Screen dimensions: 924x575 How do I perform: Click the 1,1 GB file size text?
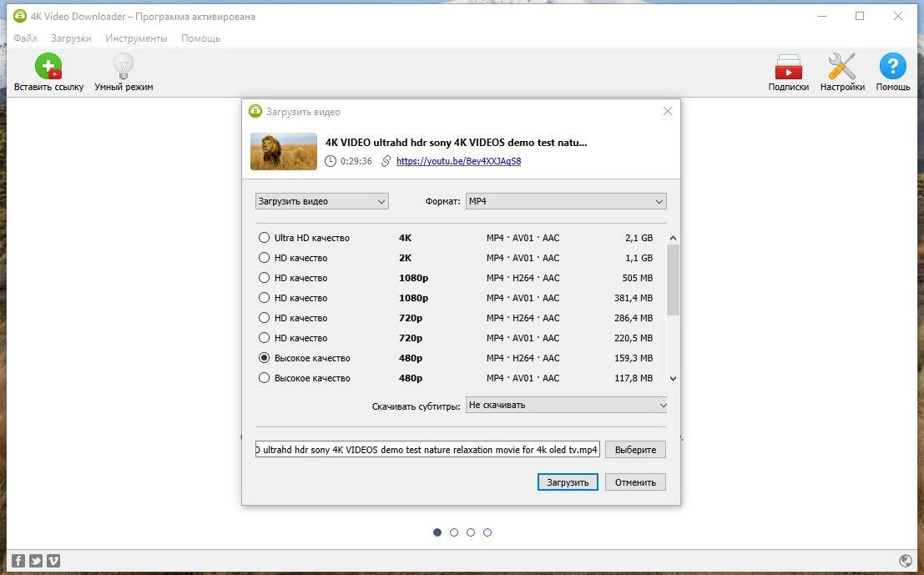(639, 258)
